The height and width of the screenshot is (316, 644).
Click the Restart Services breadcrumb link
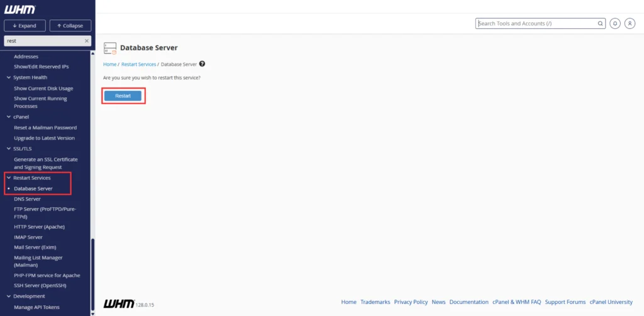coord(138,65)
